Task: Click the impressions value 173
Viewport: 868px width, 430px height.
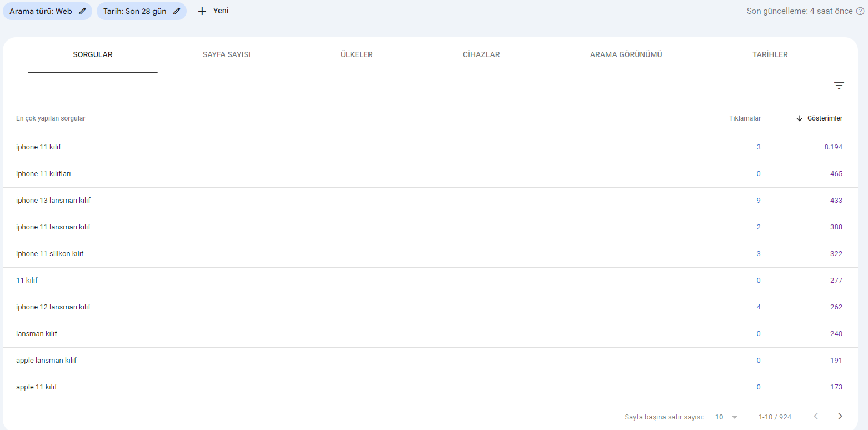Action: pyautogui.click(x=836, y=387)
